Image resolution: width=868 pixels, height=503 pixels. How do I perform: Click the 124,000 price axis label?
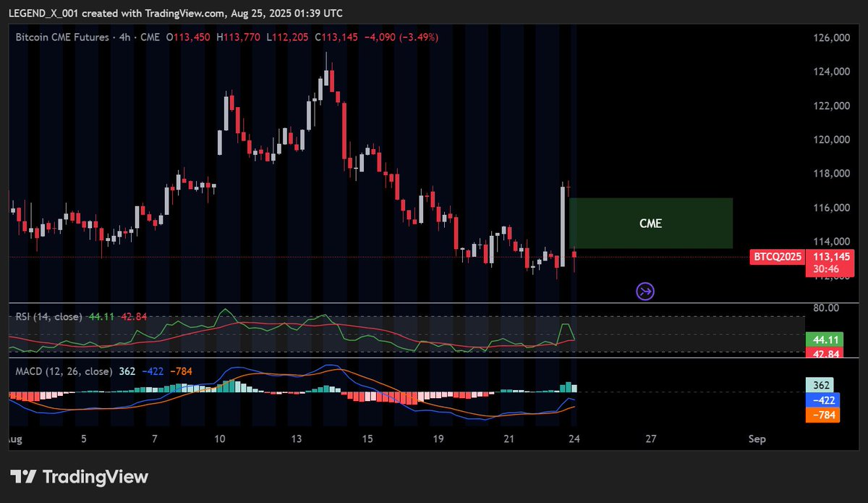830,72
